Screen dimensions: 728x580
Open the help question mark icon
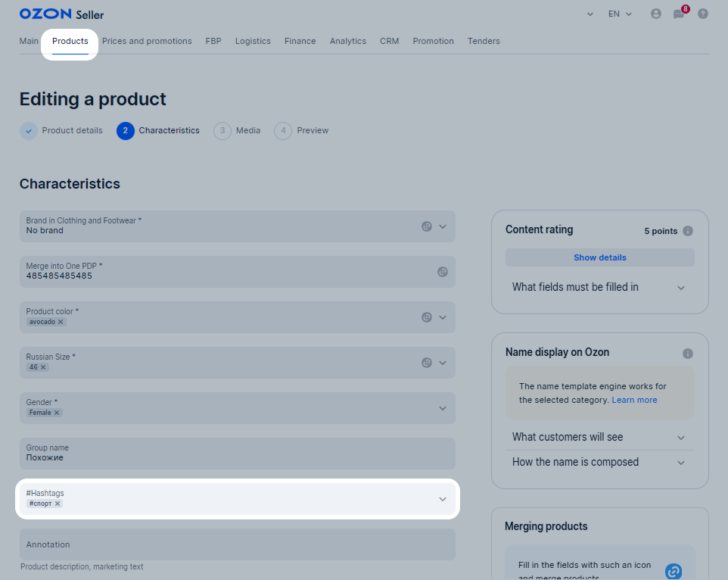click(x=703, y=14)
